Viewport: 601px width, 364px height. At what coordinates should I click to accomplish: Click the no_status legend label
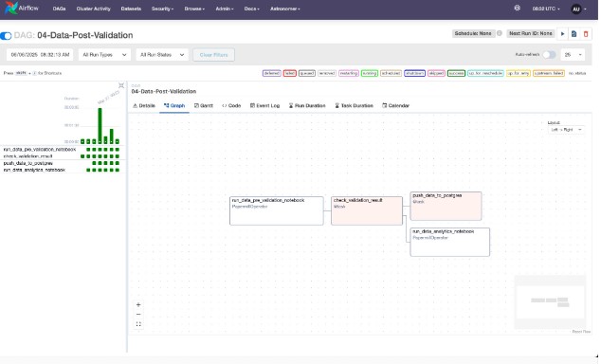pos(577,73)
